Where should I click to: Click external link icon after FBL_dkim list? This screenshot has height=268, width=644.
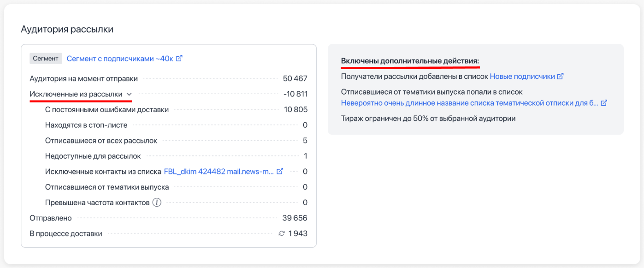[280, 171]
